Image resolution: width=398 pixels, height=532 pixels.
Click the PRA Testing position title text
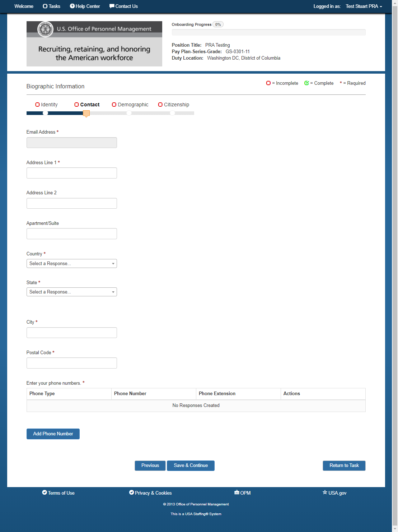217,45
